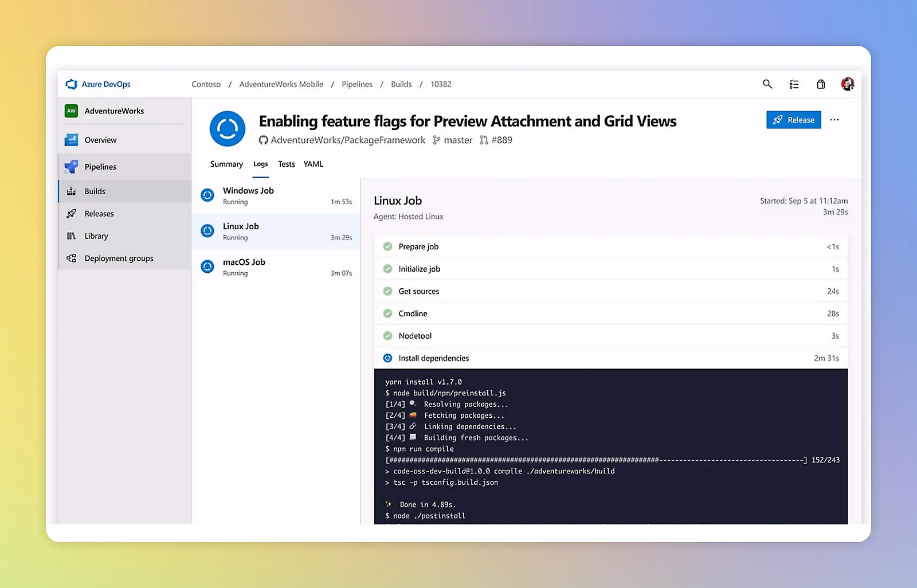917x588 pixels.
Task: Open the marketplace shopping bag icon
Action: click(x=821, y=84)
